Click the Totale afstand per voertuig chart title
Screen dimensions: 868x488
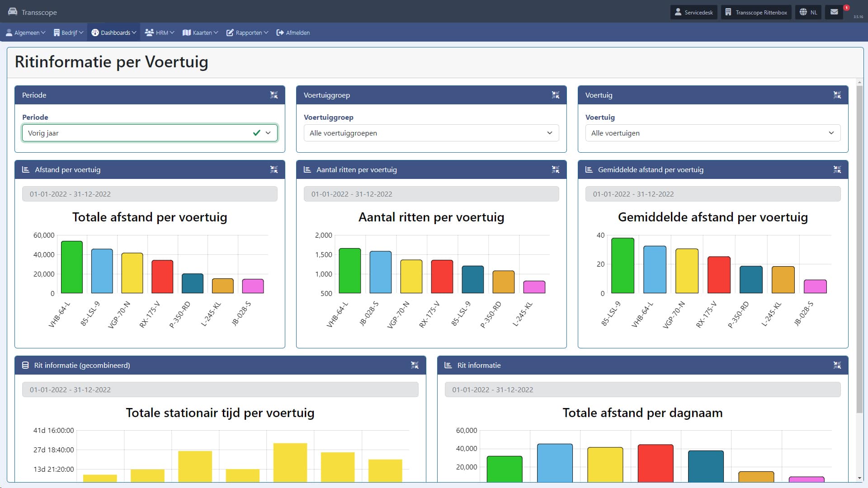pos(150,217)
